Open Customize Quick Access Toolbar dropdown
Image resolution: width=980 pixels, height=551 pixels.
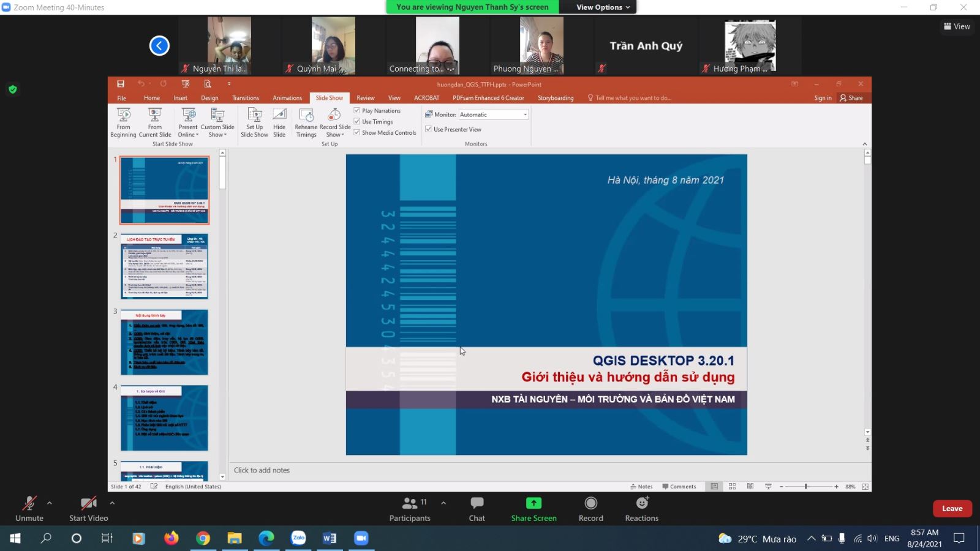tap(229, 84)
